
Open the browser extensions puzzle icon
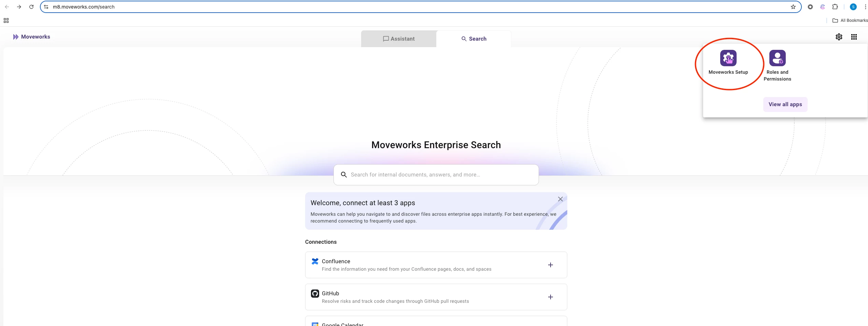tap(835, 7)
